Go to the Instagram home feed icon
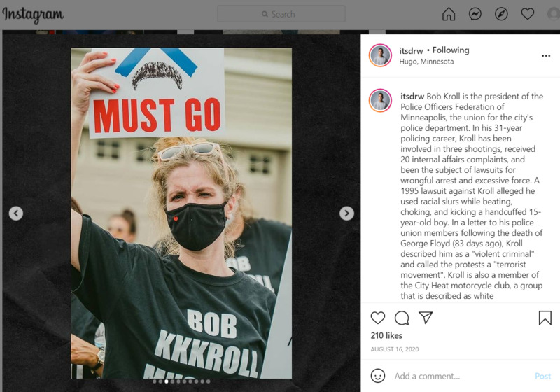 449,14
